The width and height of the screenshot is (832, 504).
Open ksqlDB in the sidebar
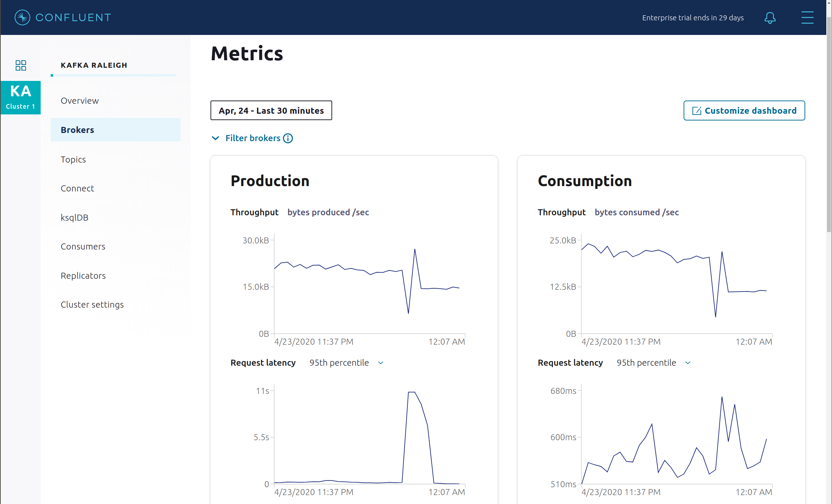(x=75, y=217)
